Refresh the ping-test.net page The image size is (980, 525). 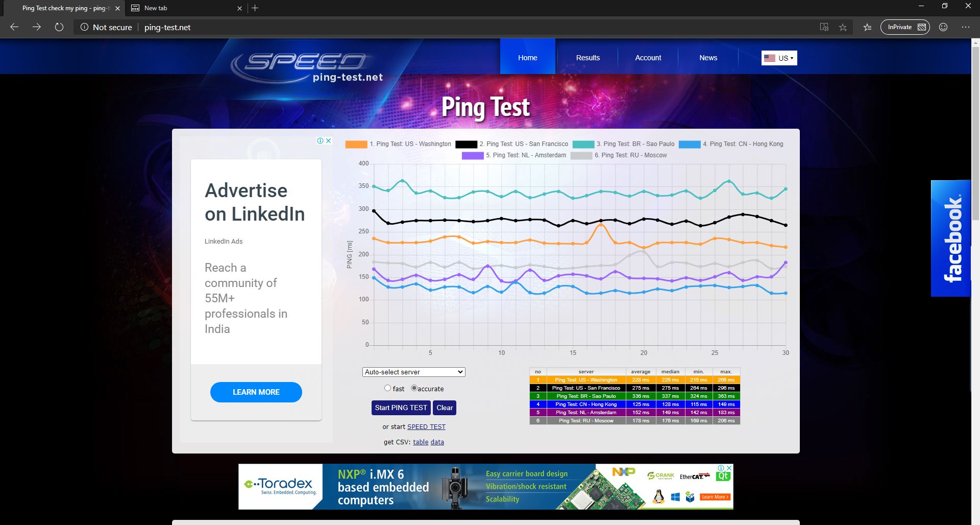59,27
